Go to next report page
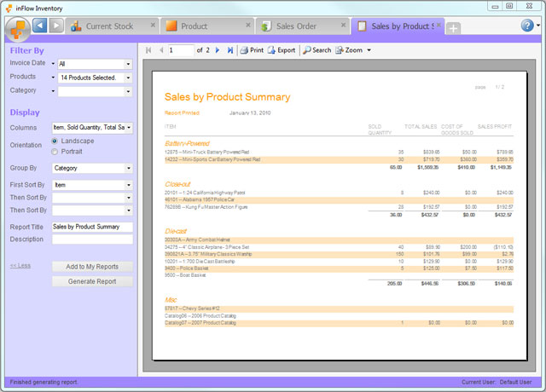This screenshot has width=546, height=392. click(x=218, y=50)
